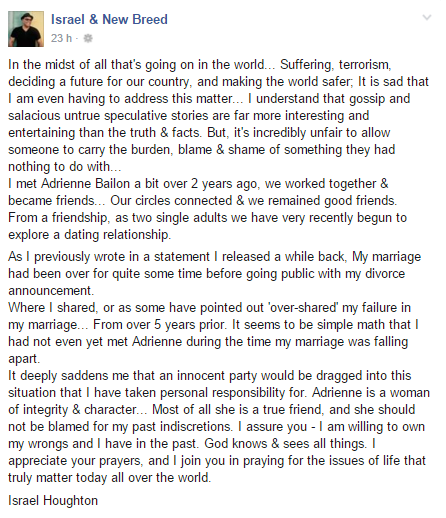Open the Israel & New Breed profile picture
Viewport: 446px width, 518px height.
26,29
